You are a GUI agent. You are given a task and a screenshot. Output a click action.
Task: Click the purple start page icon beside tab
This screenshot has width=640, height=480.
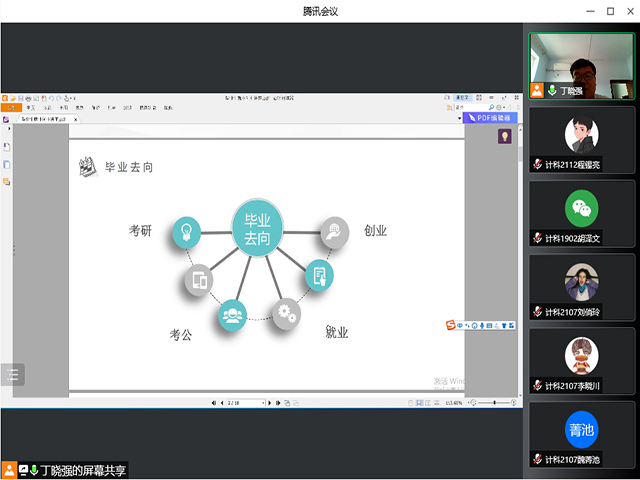pyautogui.click(x=6, y=119)
